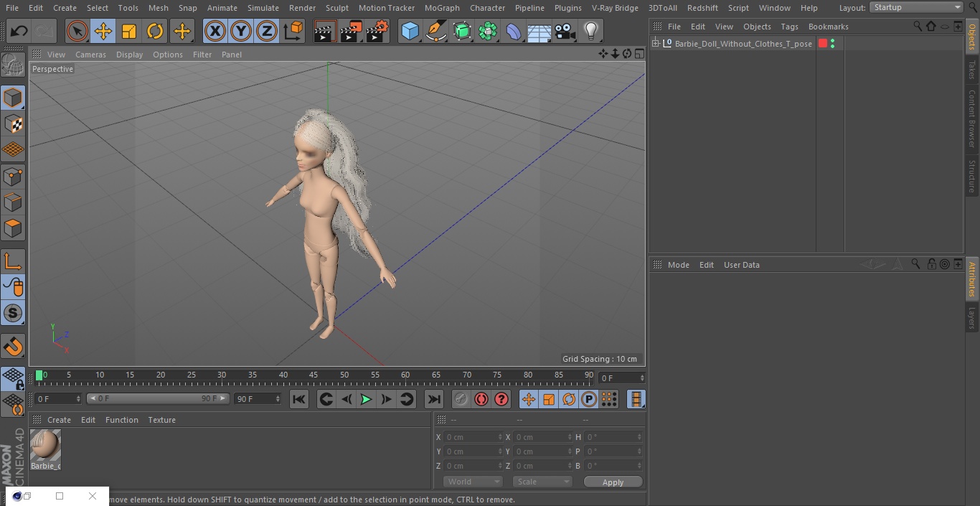
Task: Click Make Editable icon in left palette
Action: 13,65
